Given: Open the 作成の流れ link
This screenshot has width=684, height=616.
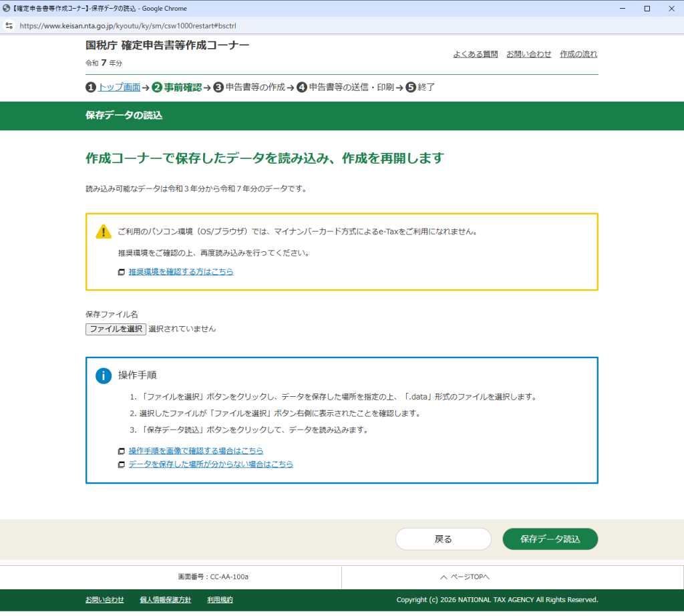Looking at the screenshot, I should tap(578, 54).
